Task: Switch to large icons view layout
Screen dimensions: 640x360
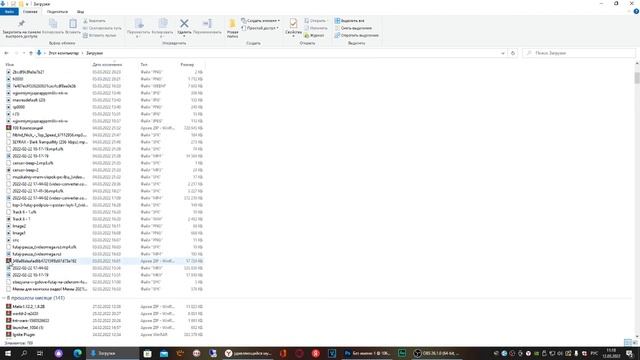Action: coord(635,342)
